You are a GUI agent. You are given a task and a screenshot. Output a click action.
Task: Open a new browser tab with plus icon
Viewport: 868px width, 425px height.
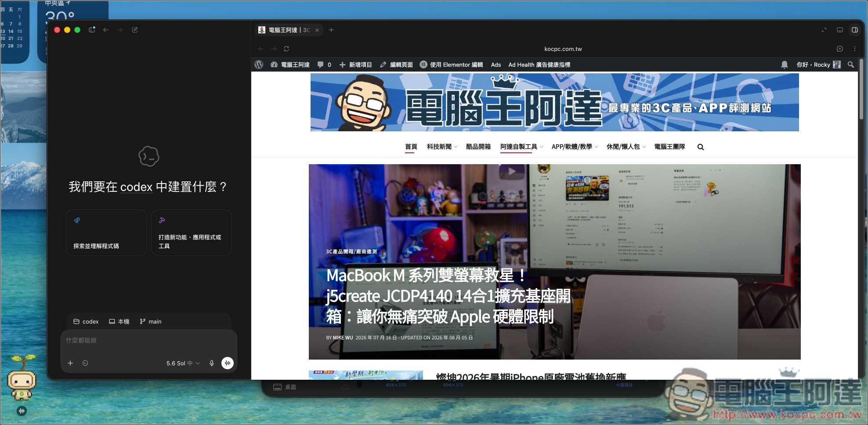tap(331, 30)
